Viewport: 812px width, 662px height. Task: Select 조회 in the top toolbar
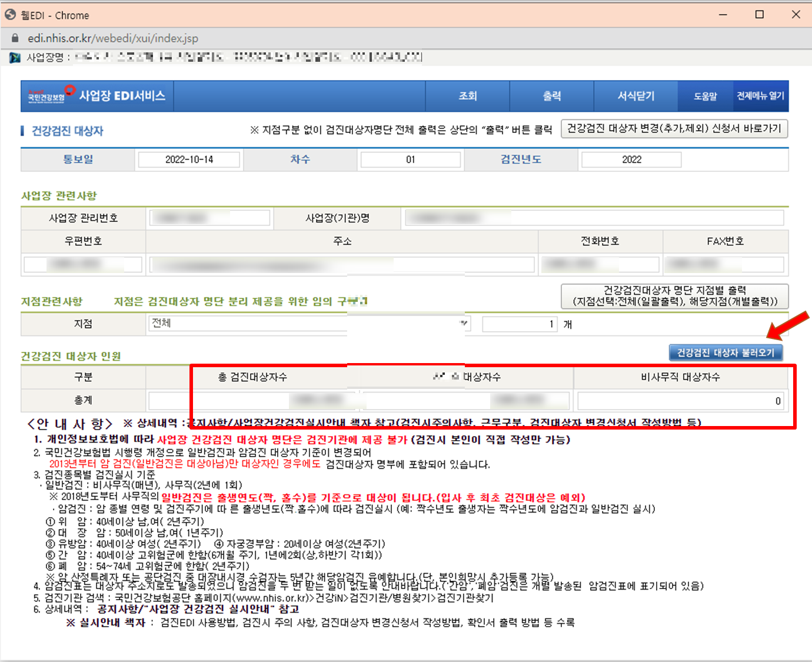[467, 96]
